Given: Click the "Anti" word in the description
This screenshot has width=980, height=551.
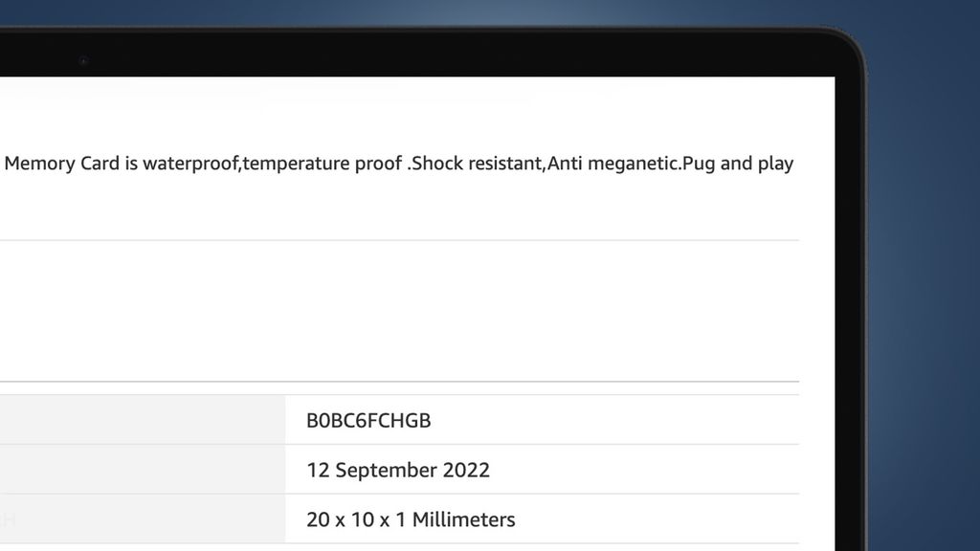Looking at the screenshot, I should pos(565,164).
